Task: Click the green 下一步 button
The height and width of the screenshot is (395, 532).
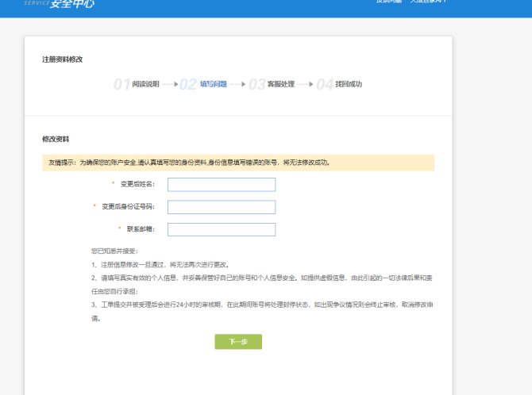Action: pyautogui.click(x=238, y=341)
